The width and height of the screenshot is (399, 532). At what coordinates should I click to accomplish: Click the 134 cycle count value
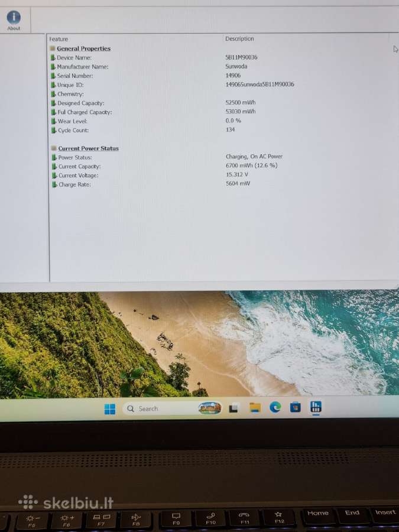[230, 129]
